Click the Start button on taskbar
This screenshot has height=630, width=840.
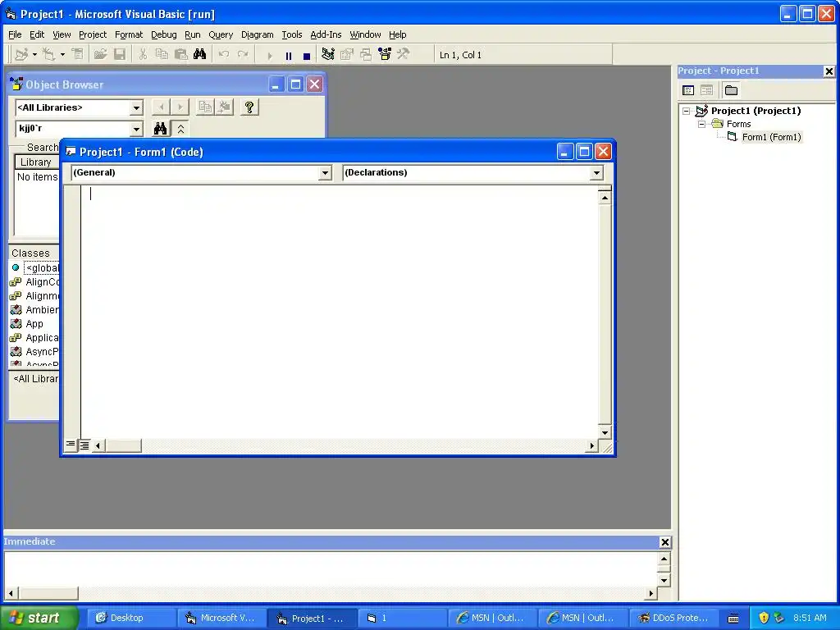[39, 618]
